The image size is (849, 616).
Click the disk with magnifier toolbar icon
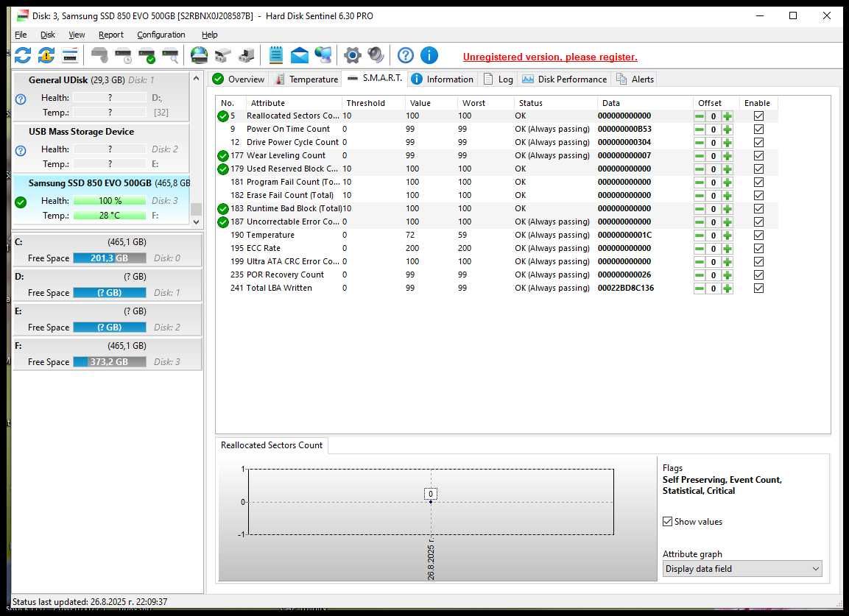[171, 55]
